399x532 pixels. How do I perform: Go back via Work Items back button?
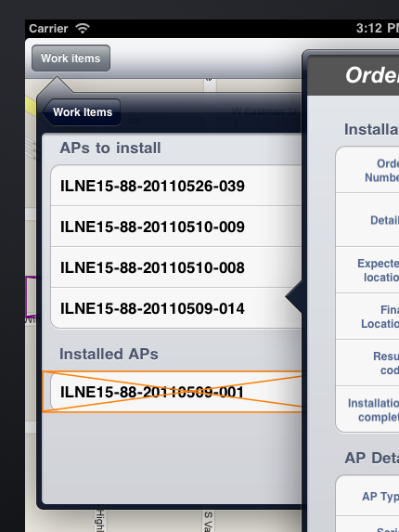point(82,112)
